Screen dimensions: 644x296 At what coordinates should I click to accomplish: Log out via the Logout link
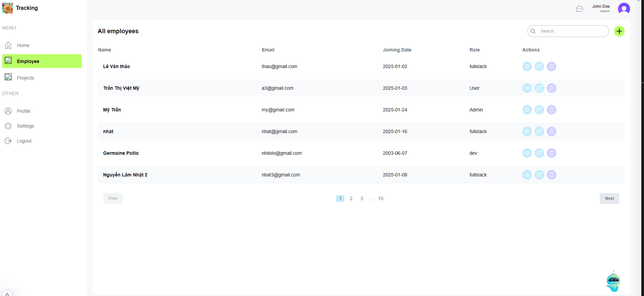click(24, 141)
